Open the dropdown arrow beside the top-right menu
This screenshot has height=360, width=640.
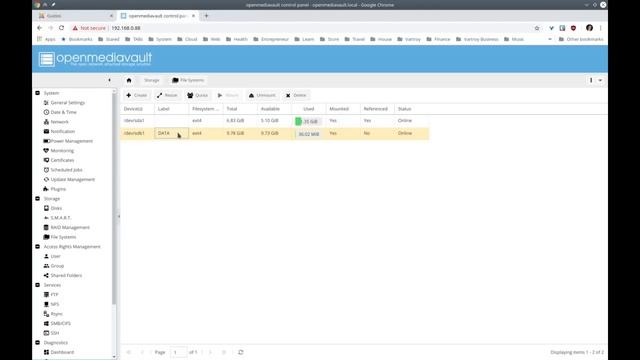point(600,80)
